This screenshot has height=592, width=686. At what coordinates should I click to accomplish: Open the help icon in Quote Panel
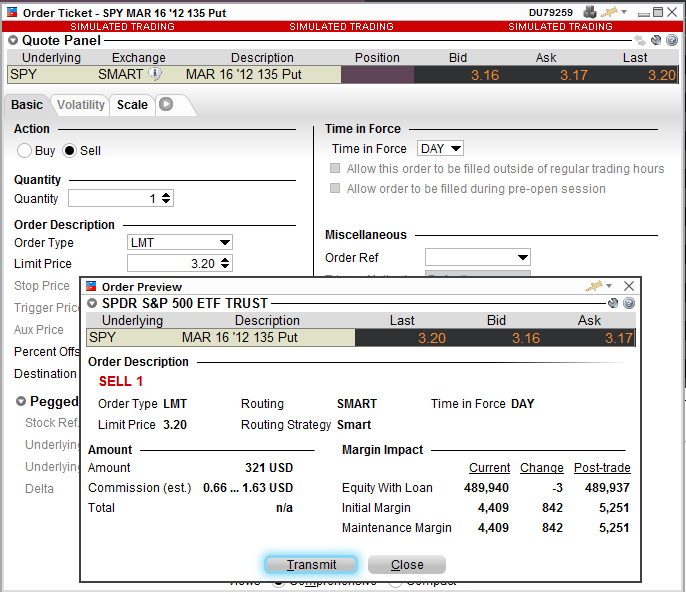pyautogui.click(x=672, y=41)
